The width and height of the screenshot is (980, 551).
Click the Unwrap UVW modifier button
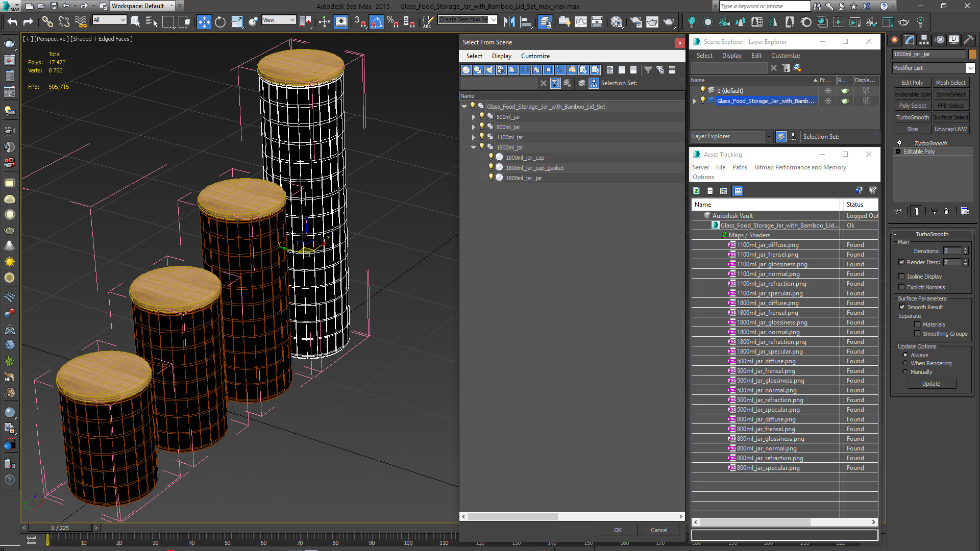[950, 129]
